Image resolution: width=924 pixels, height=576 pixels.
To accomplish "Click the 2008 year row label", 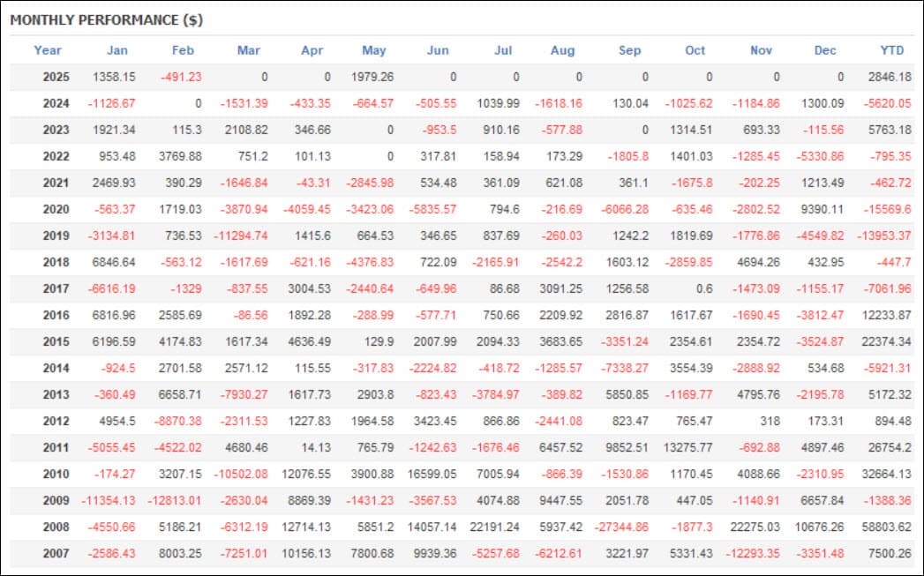I will point(56,527).
